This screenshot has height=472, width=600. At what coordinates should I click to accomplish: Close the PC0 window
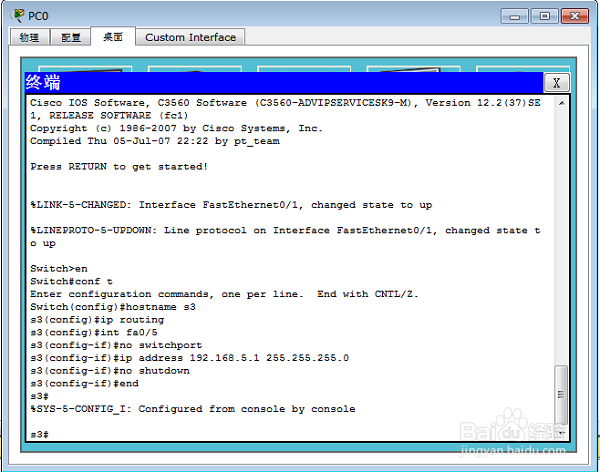click(x=575, y=16)
